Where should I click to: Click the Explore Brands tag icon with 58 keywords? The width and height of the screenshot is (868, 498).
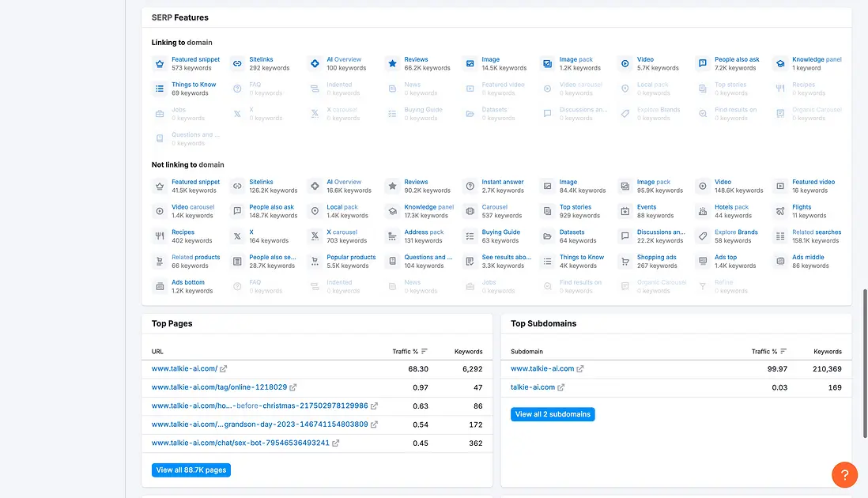tap(702, 236)
